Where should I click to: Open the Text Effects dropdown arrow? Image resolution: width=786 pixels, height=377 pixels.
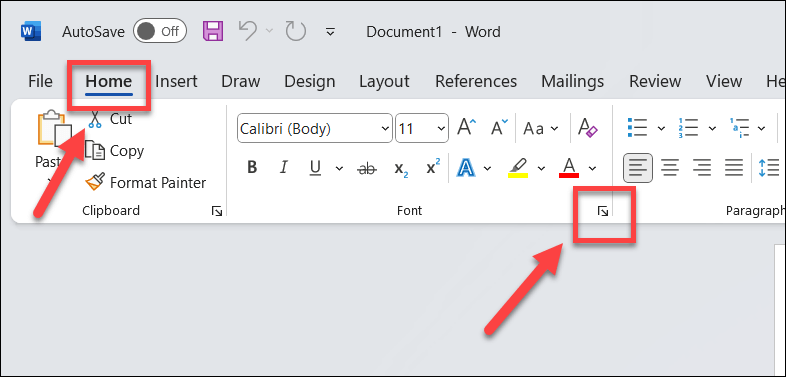487,168
